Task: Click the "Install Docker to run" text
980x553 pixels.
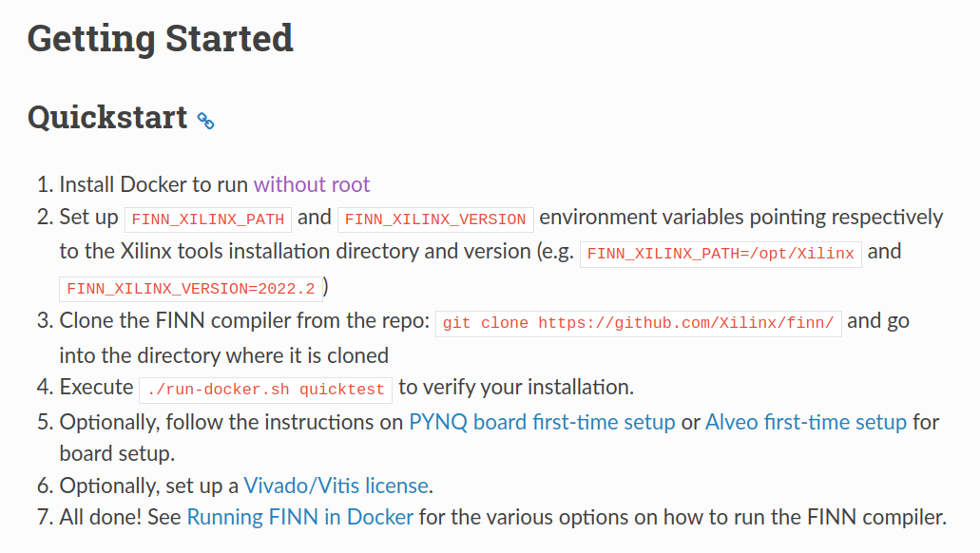Action: pyautogui.click(x=154, y=184)
